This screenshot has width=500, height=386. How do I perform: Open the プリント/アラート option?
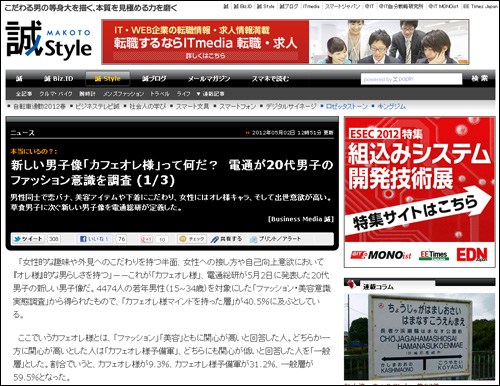click(276, 239)
